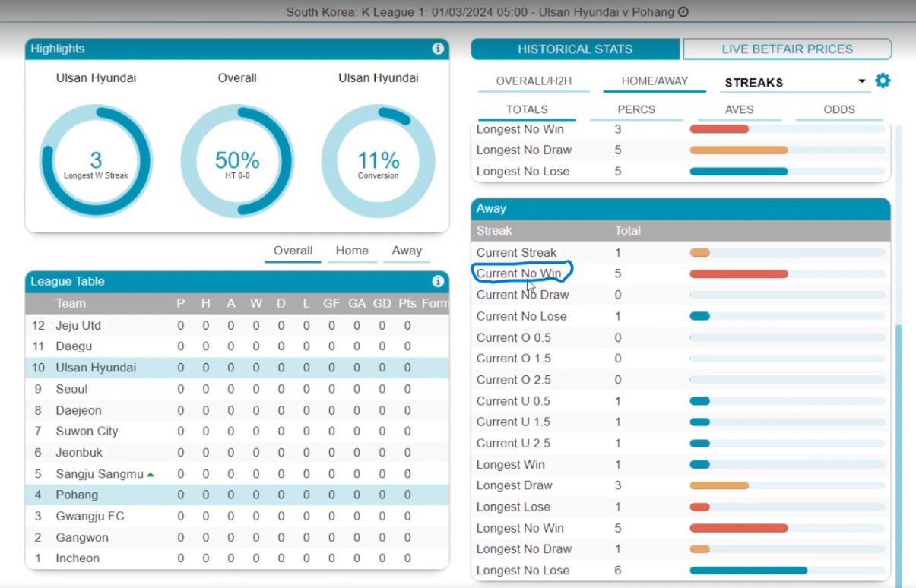Click the Current U 2.5 label

(513, 443)
